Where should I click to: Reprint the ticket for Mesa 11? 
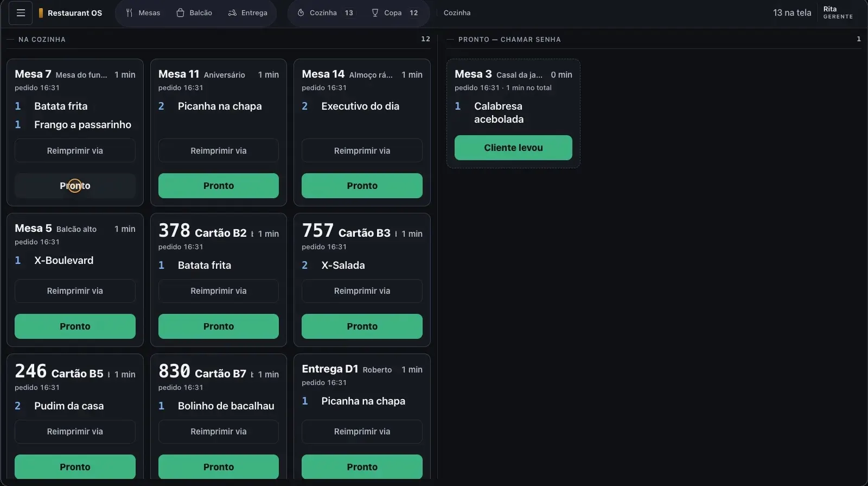tap(219, 150)
